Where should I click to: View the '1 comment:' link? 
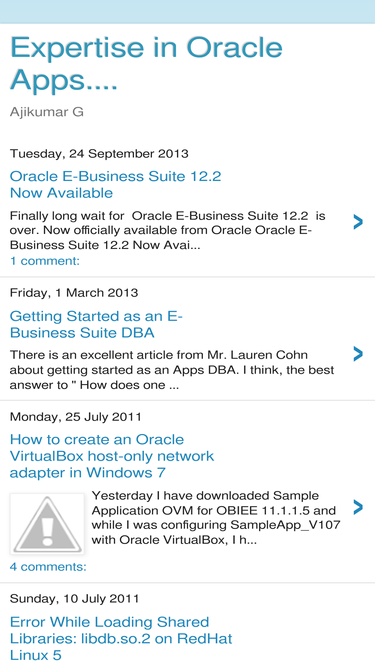pyautogui.click(x=45, y=261)
